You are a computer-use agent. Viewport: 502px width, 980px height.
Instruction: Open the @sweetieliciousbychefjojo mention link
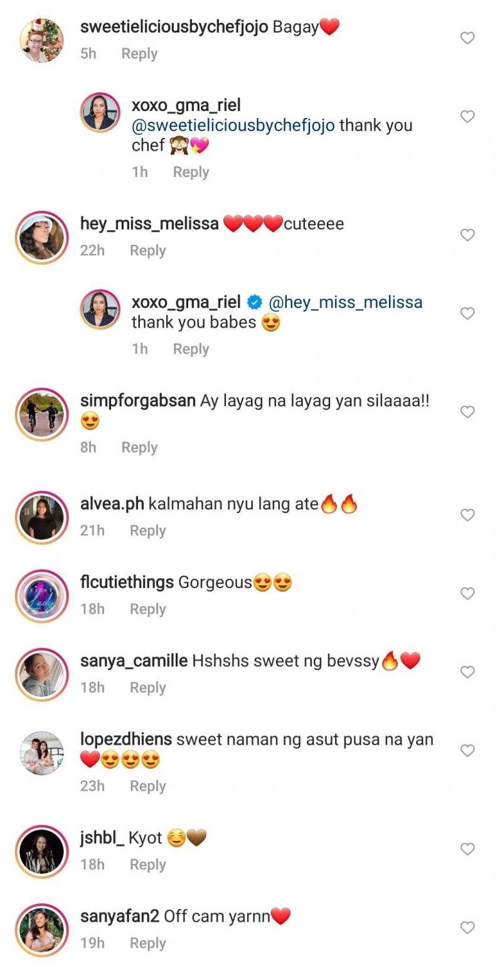click(231, 125)
